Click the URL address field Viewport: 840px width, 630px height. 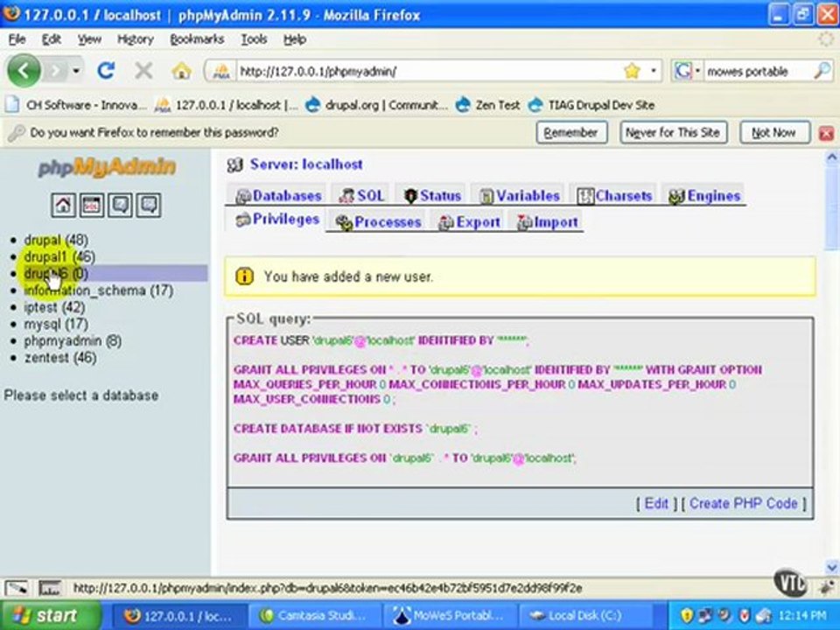coord(429,71)
